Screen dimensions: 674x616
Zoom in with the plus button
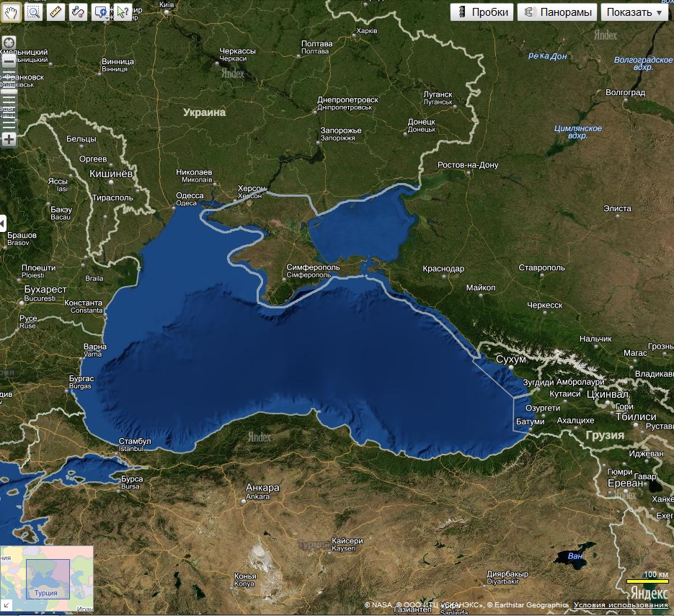pos(9,139)
